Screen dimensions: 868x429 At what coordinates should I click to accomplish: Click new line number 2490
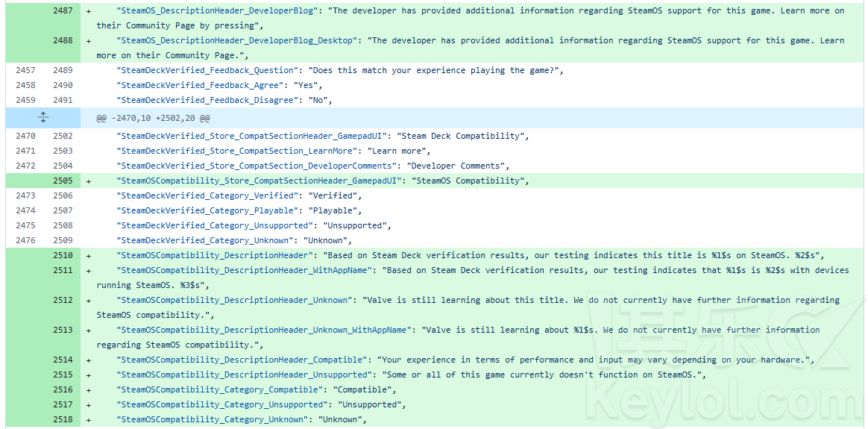pos(63,85)
